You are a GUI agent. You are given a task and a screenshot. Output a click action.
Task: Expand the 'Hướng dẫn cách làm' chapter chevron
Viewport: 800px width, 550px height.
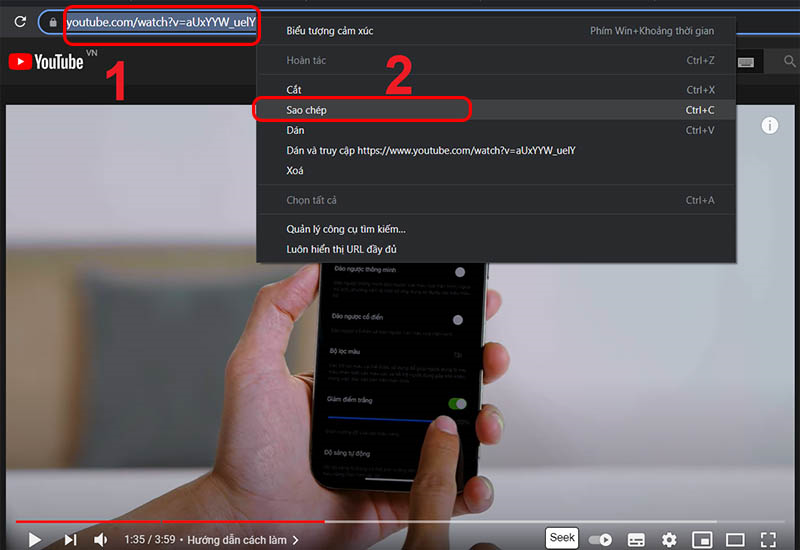296,540
